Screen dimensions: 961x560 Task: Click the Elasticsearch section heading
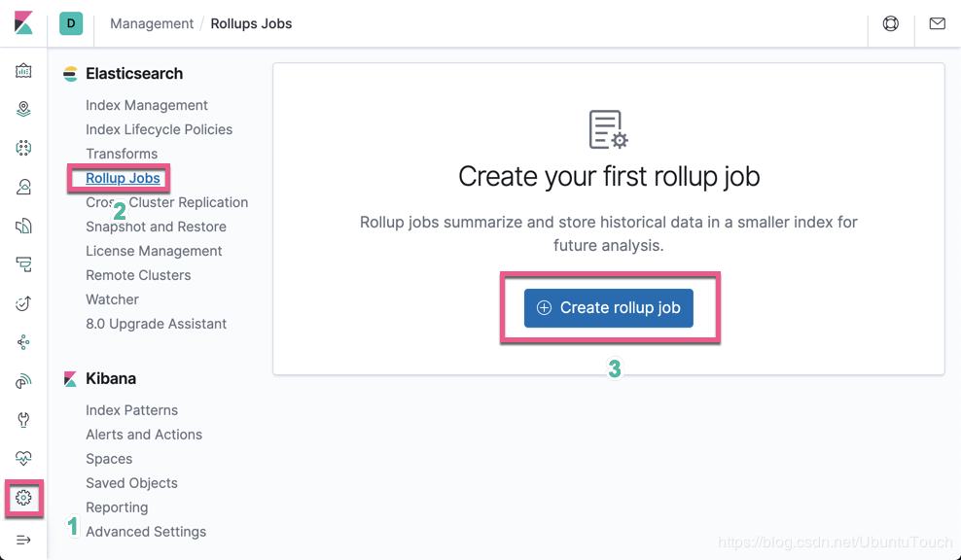[x=134, y=74]
